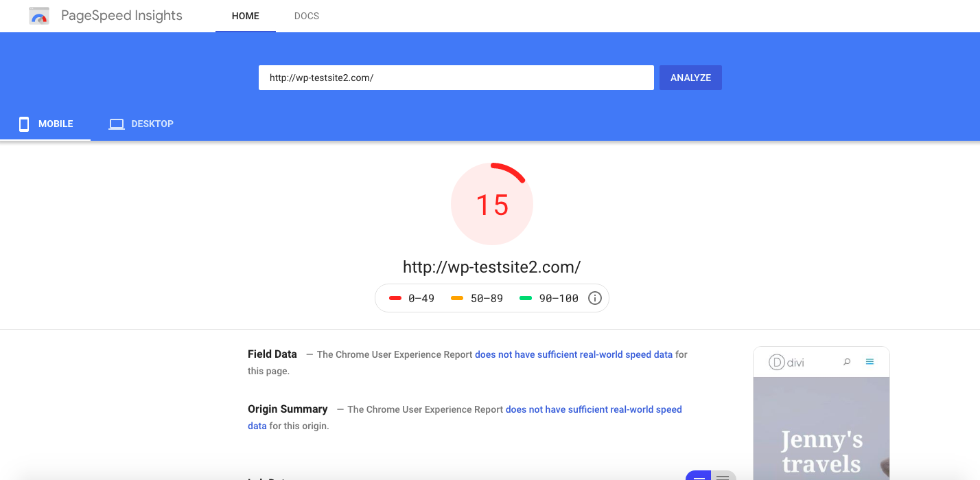
Task: Open the Field Data insufficient speed data link
Action: pos(573,354)
